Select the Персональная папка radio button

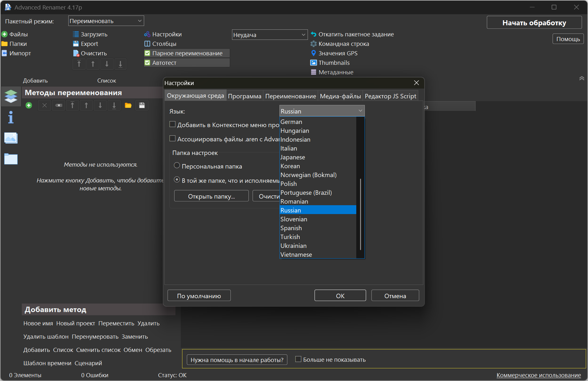[177, 166]
